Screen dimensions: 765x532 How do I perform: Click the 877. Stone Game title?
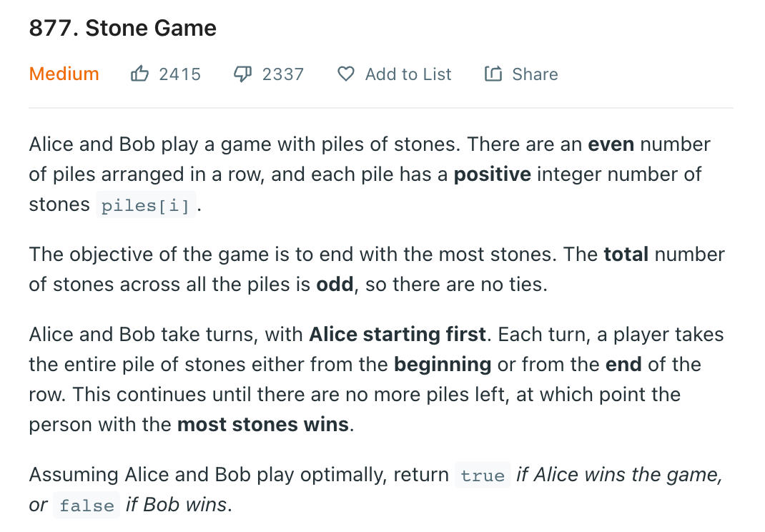coord(123,28)
